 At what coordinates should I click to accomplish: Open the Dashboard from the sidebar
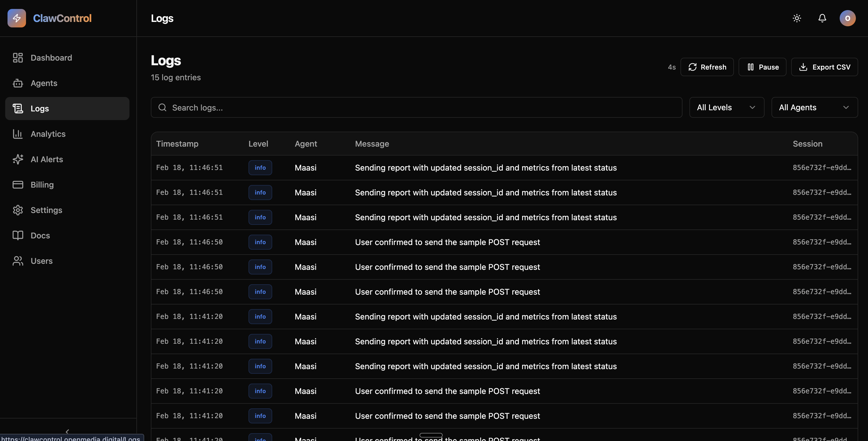click(x=51, y=57)
